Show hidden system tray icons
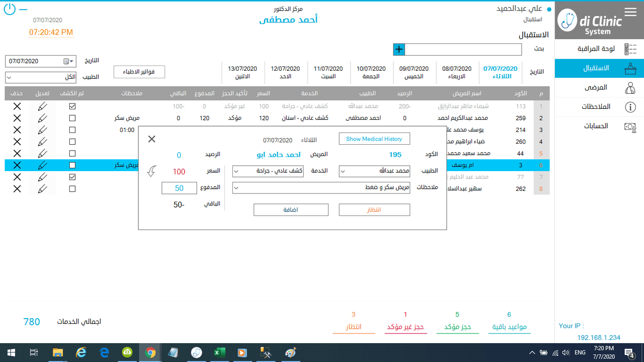Viewport: 644px width, 362px height. pyautogui.click(x=532, y=352)
